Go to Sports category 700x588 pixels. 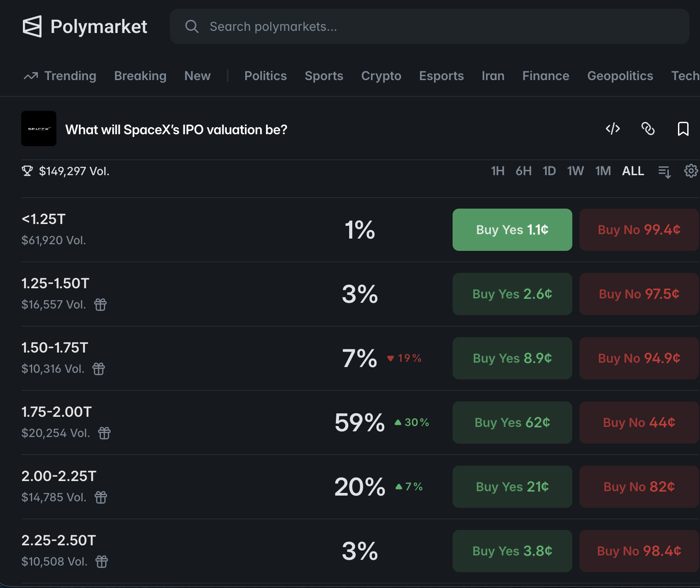tap(324, 76)
